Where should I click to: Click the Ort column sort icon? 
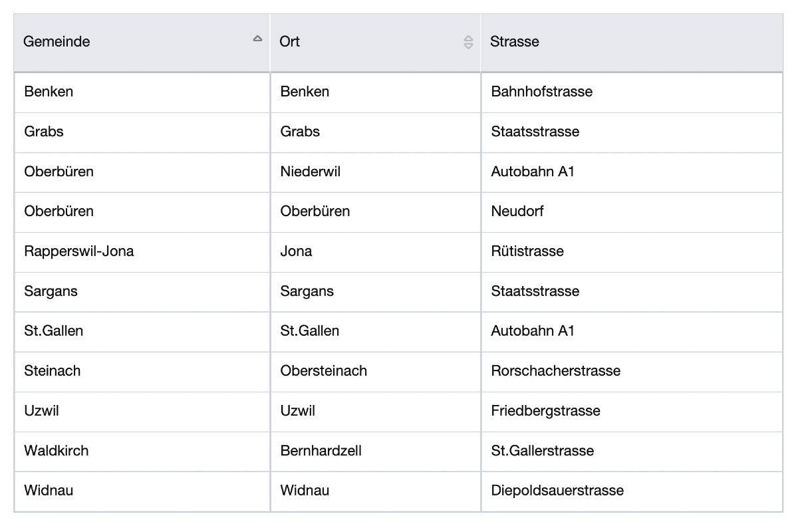tap(468, 42)
